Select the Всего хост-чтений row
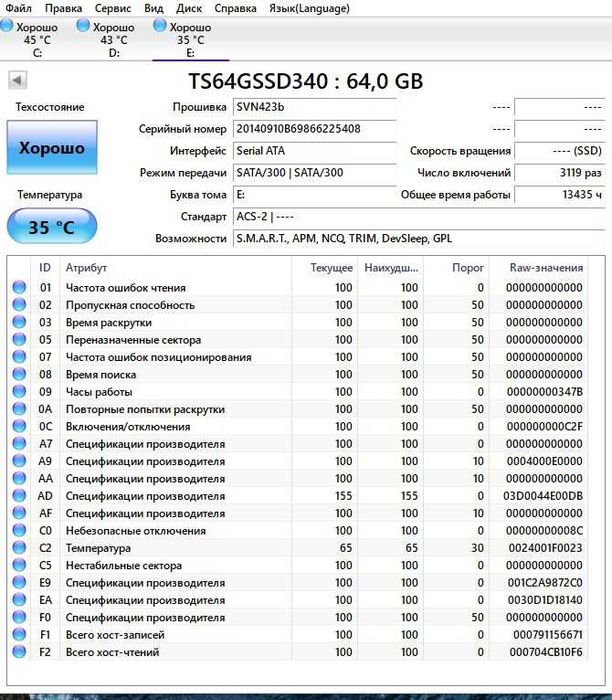The image size is (612, 700). tap(298, 652)
